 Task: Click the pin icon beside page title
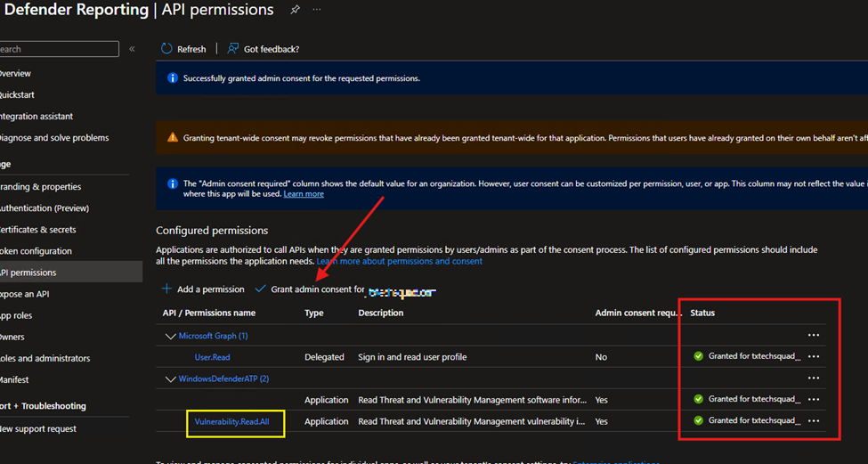click(x=296, y=10)
